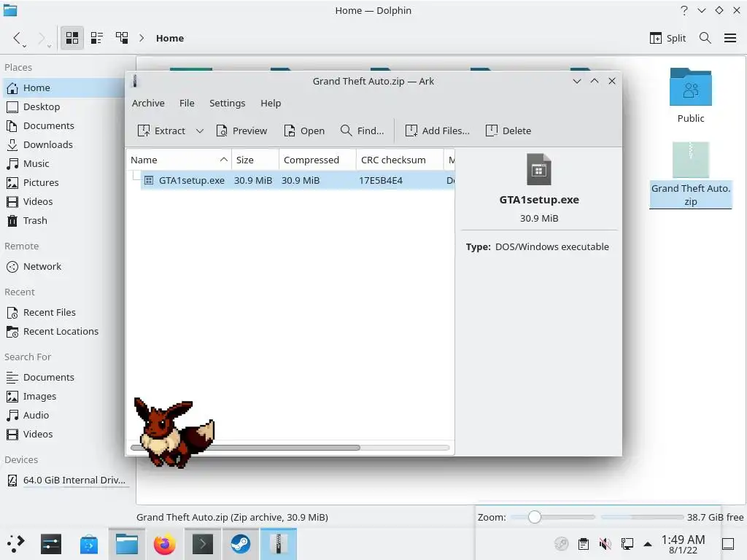Click the 38.7 GiB free space bar

pos(642,517)
